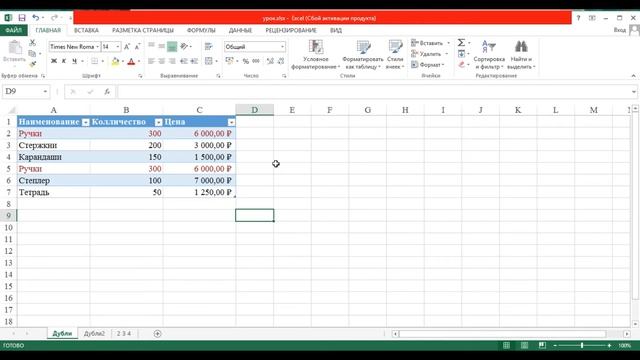Collapse the ribbon with the caret arrow
Screen dimensions: 640x360
[x=633, y=76]
